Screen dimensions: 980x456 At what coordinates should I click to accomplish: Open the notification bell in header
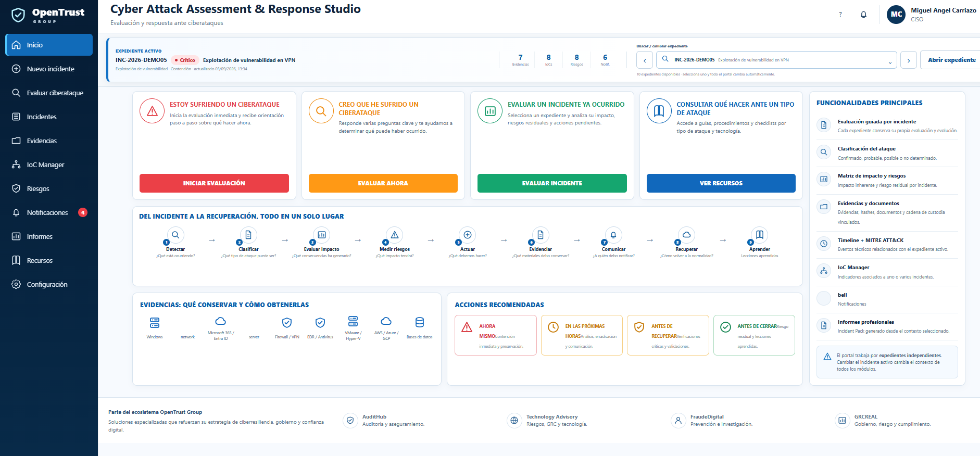[863, 15]
